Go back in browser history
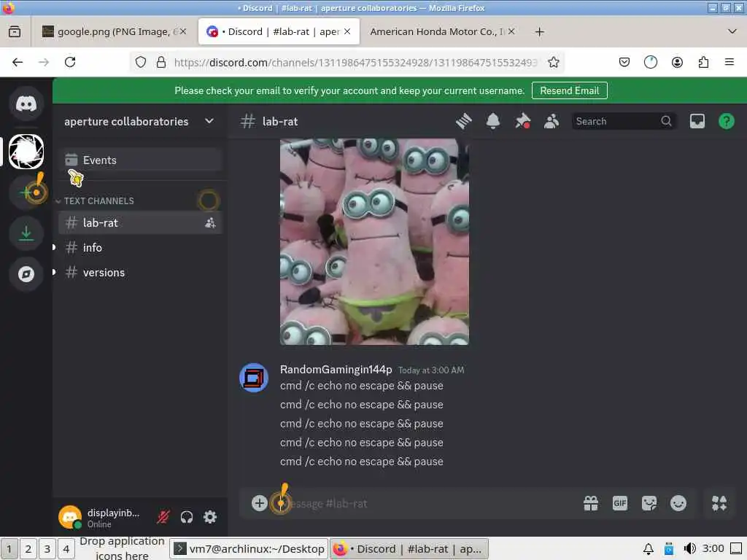The image size is (747, 560). pos(18,63)
